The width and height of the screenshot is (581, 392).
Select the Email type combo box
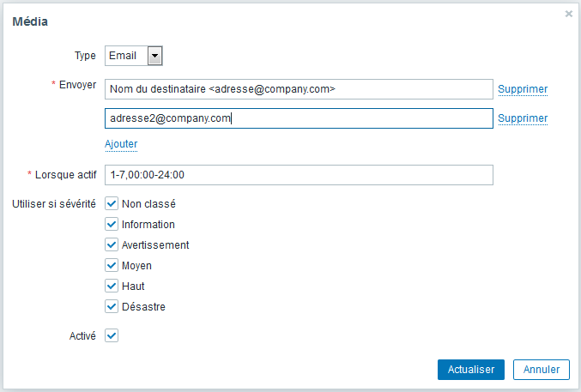point(134,56)
